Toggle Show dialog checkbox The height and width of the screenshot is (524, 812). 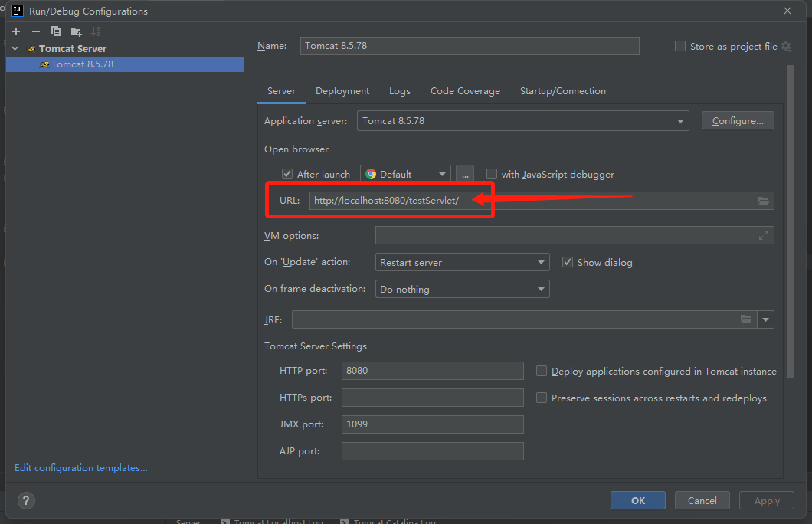568,262
